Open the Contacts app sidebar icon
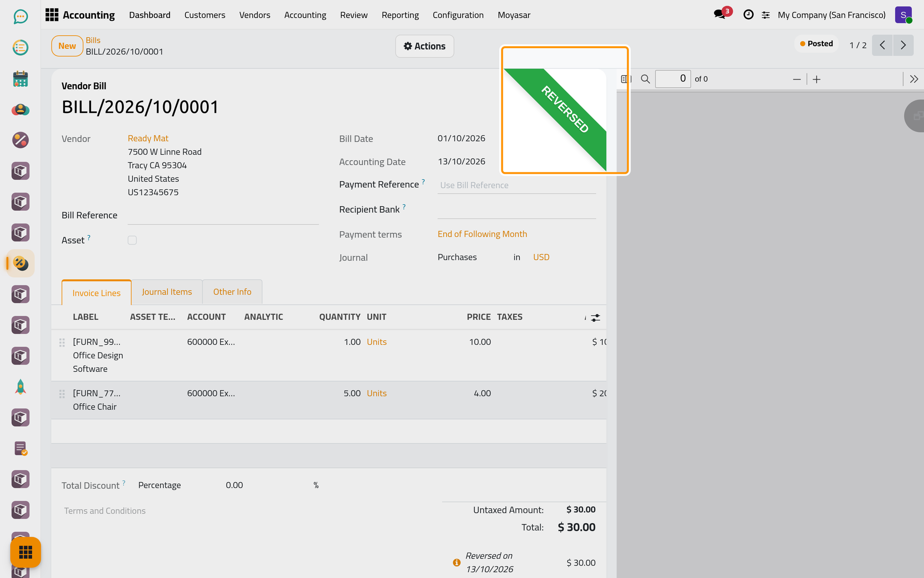The width and height of the screenshot is (924, 578). [20, 109]
